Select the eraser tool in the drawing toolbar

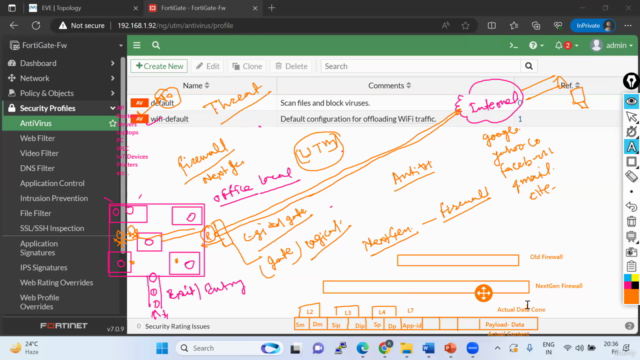click(631, 176)
